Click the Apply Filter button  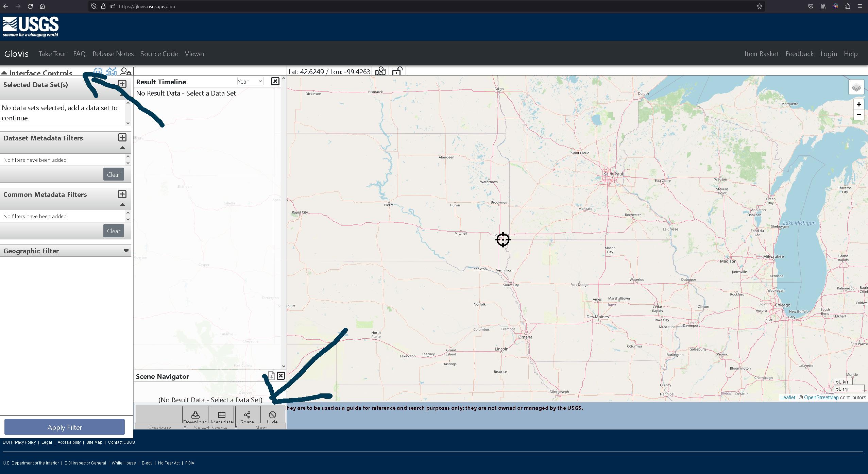65,427
